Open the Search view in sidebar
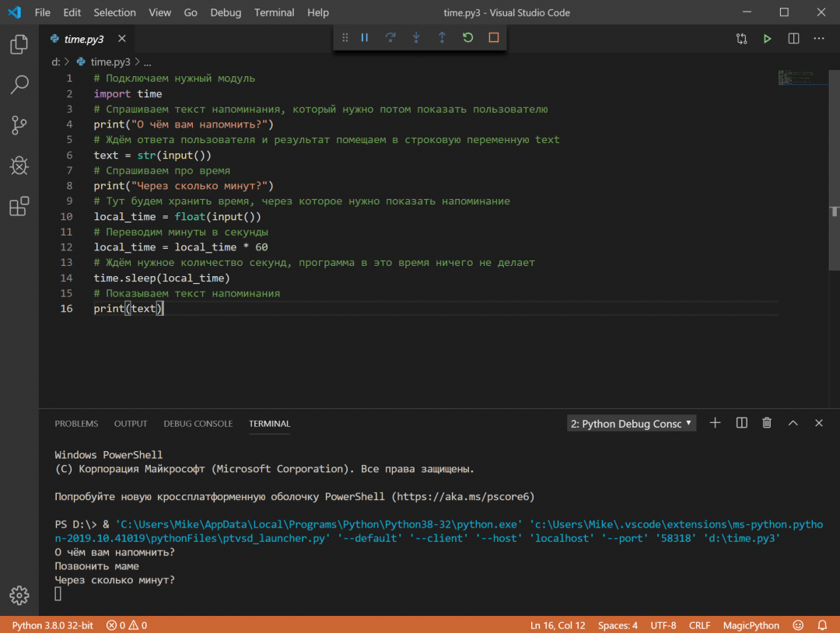The width and height of the screenshot is (840, 633). pos(19,85)
